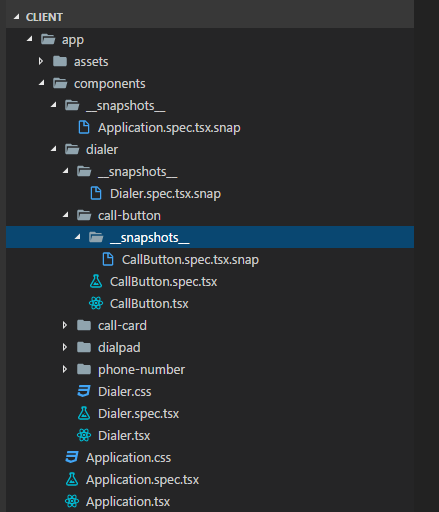Viewport: 439px width, 512px height.
Task: Select the dialpad folder name
Action: 119,348
